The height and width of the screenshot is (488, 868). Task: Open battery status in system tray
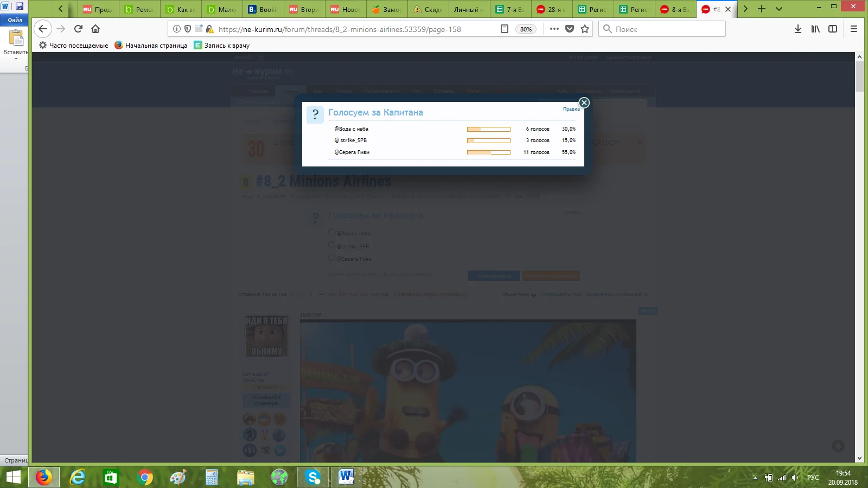click(769, 478)
